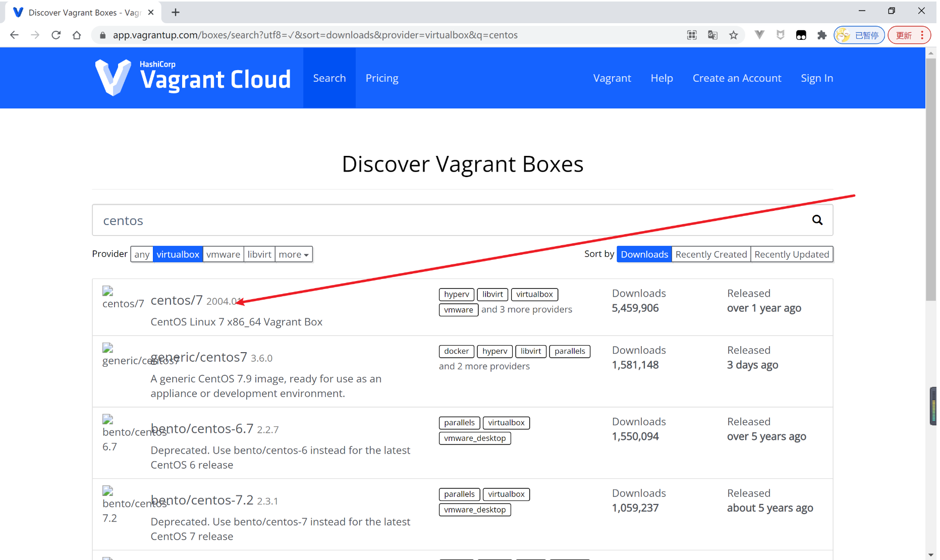The height and width of the screenshot is (560, 940).
Task: Click the Discover Vagrant Boxes heading
Action: (x=463, y=164)
